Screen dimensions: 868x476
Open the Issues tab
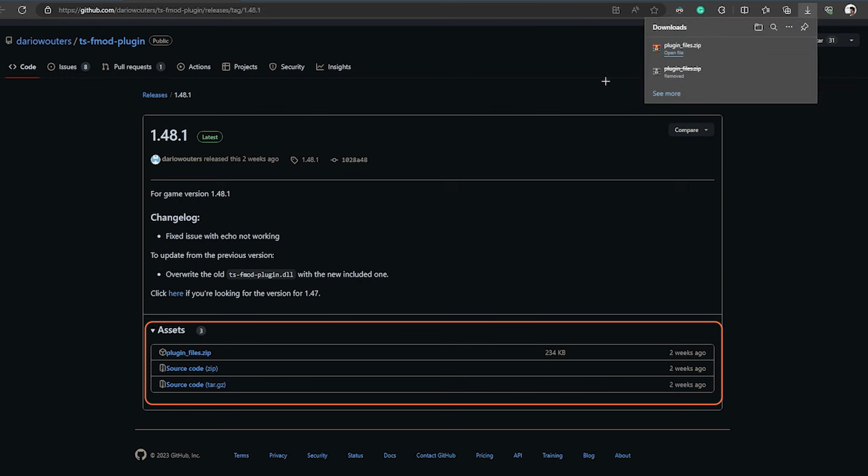pyautogui.click(x=68, y=66)
